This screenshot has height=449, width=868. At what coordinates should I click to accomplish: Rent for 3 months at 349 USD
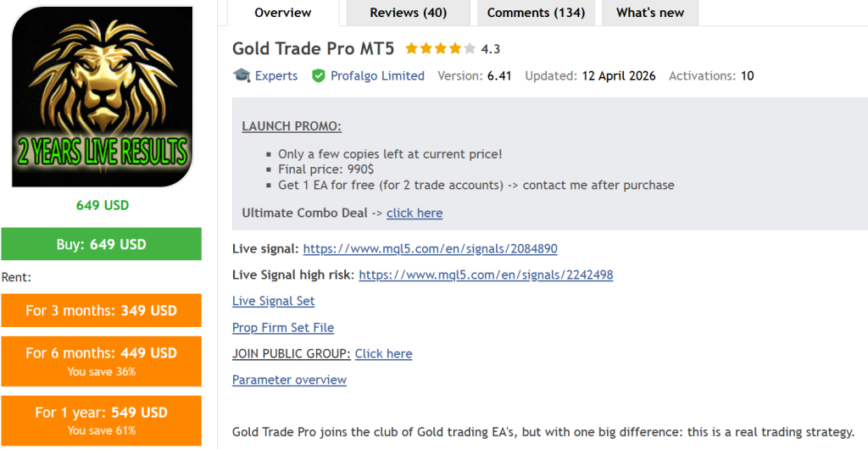[x=101, y=310]
